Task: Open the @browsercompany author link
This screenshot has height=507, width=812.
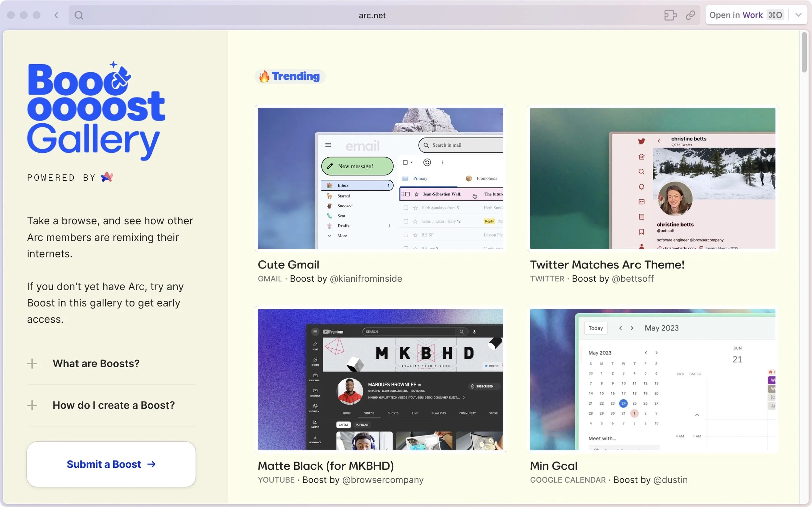Action: (x=383, y=480)
